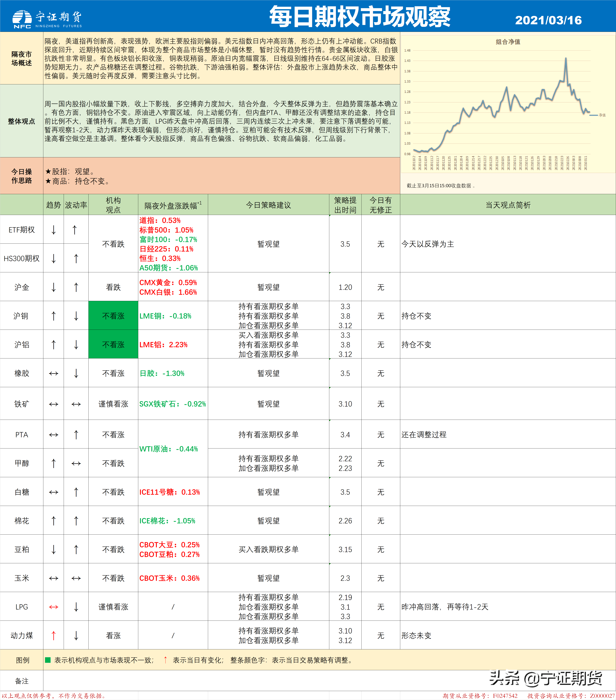Click the up volatility arrow for 沪金

coord(76,287)
